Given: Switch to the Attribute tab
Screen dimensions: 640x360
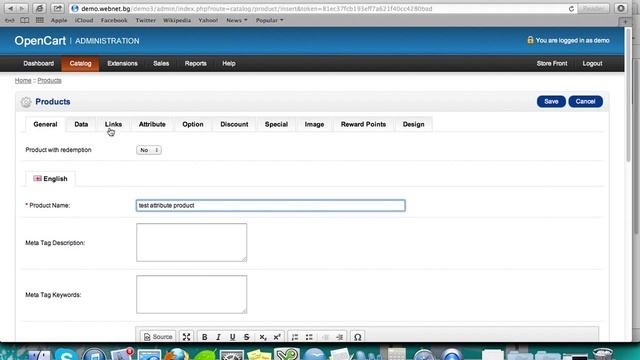Looking at the screenshot, I should [x=152, y=124].
